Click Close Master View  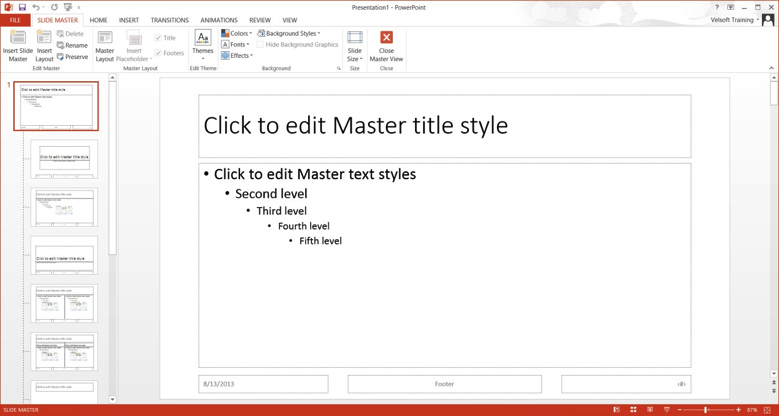click(386, 45)
